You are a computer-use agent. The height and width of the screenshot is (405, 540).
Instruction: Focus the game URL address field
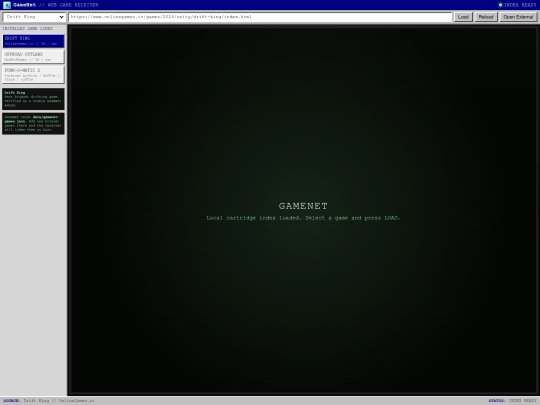[260, 17]
